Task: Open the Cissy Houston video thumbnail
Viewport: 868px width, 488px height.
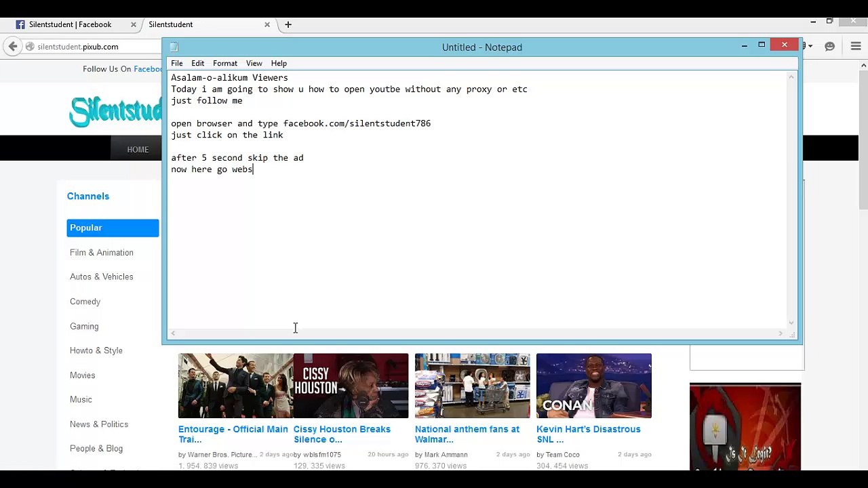Action: click(351, 386)
